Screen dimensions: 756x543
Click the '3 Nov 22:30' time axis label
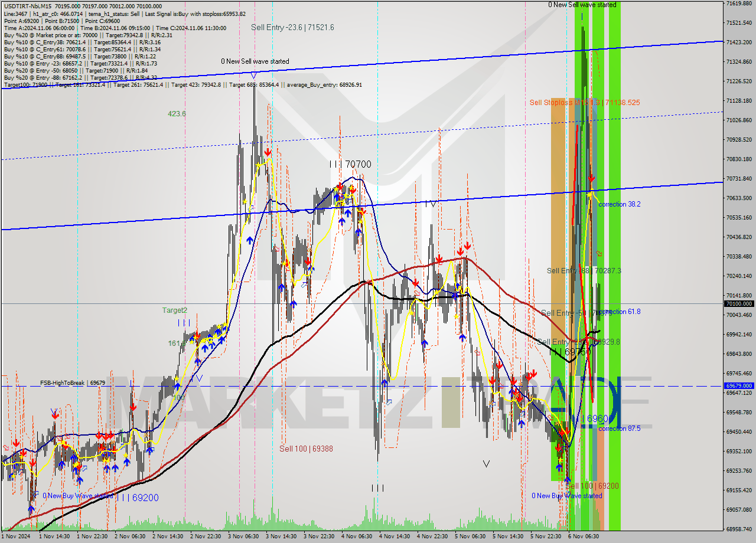point(320,537)
